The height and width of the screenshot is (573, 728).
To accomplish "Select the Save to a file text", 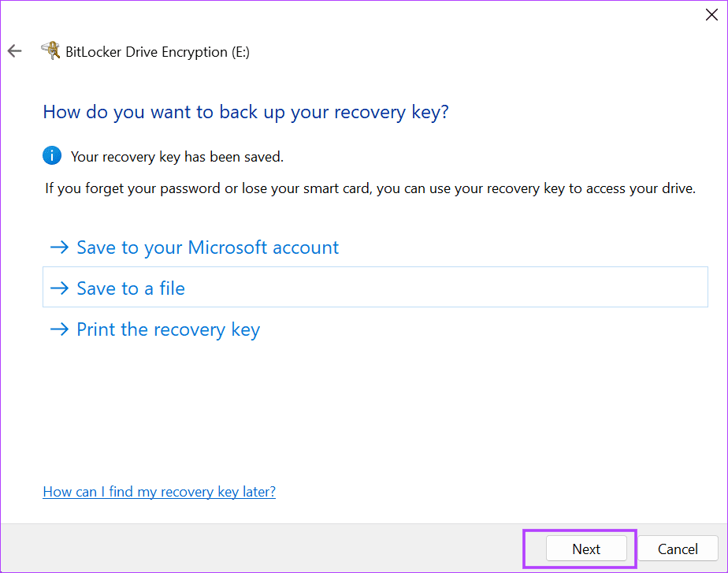I will (131, 288).
